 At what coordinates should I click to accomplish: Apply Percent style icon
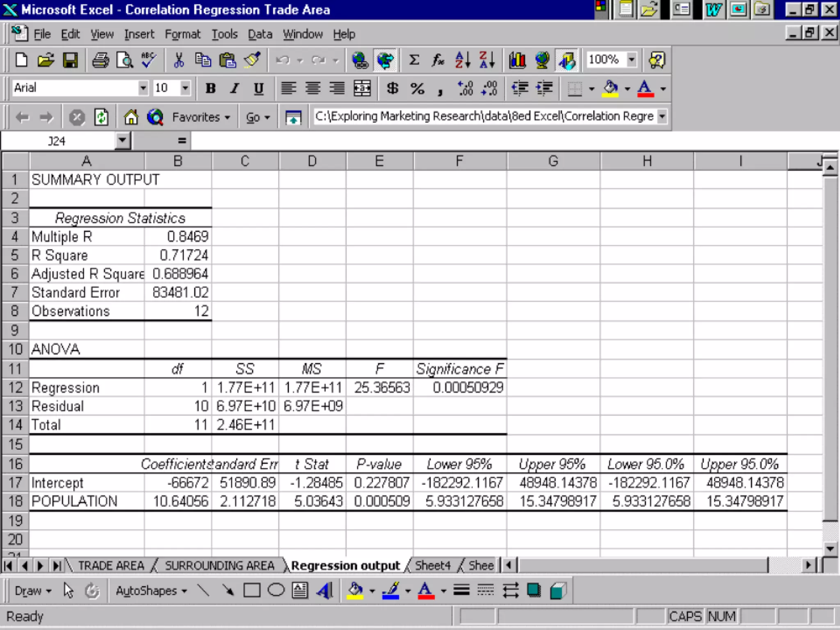pos(417,88)
